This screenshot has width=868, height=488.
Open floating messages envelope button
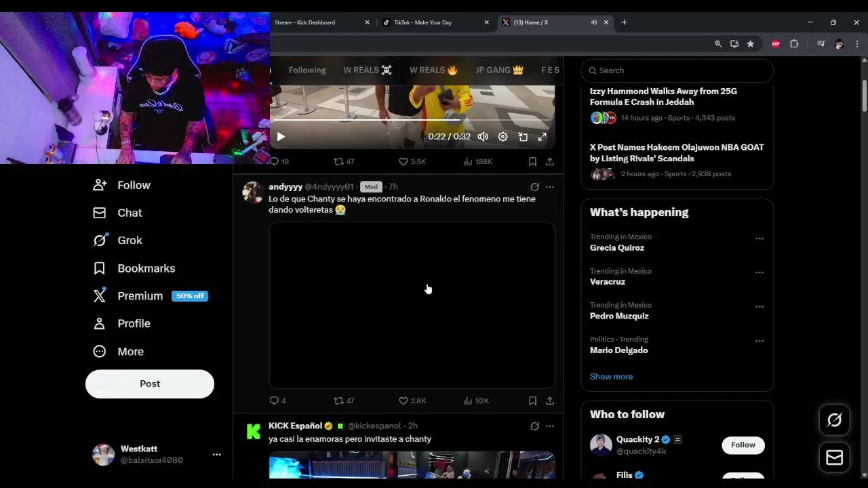(835, 458)
